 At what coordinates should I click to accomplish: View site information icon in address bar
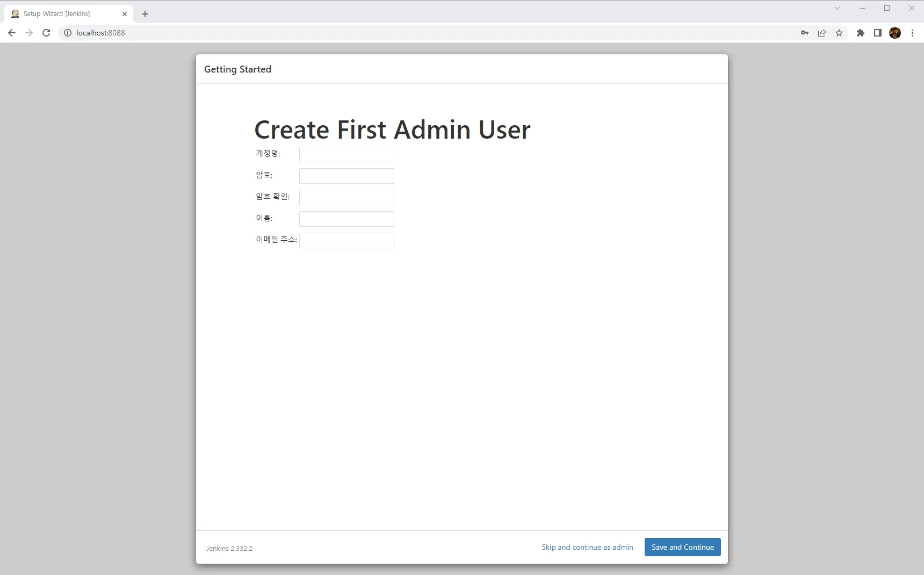pyautogui.click(x=68, y=33)
